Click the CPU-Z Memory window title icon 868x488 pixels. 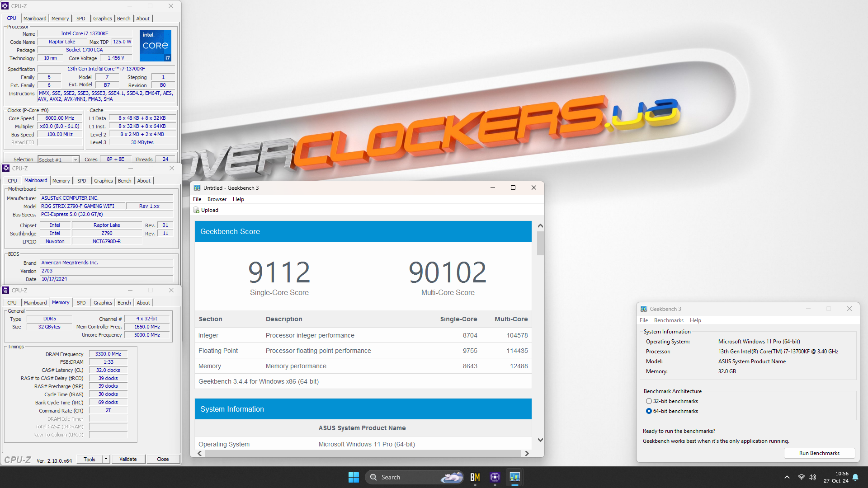click(5, 290)
